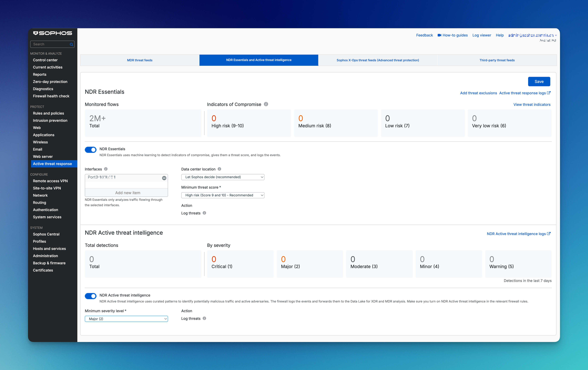The height and width of the screenshot is (370, 588).
Task: Click the Feedback link
Action: pos(424,35)
